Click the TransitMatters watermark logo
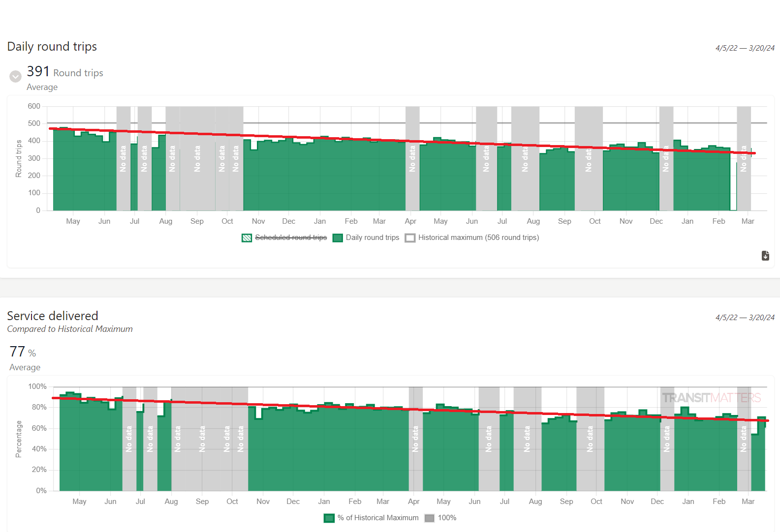The image size is (780, 532). 711,398
